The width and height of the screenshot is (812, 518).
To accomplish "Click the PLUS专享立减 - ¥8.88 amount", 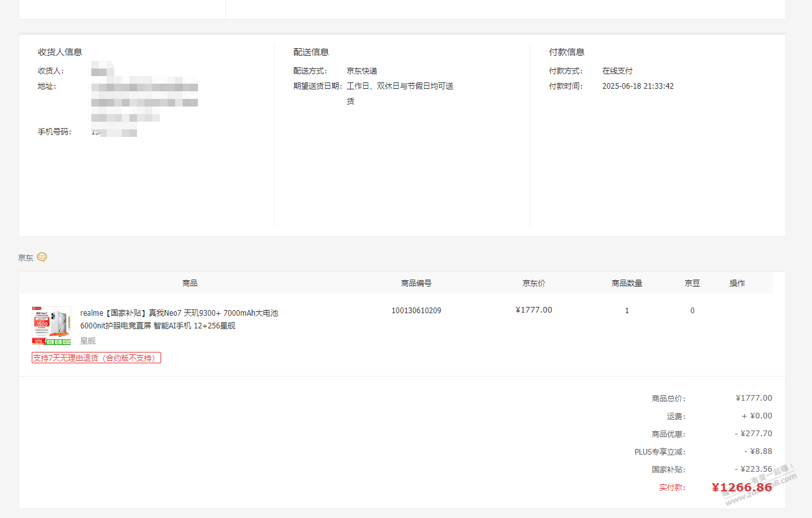I will coord(758,451).
